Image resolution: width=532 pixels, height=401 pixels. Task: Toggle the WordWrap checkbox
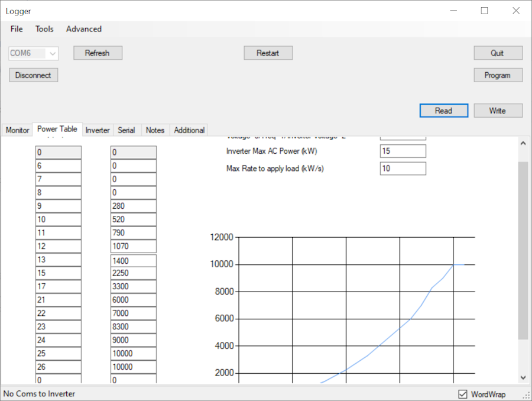pos(463,394)
